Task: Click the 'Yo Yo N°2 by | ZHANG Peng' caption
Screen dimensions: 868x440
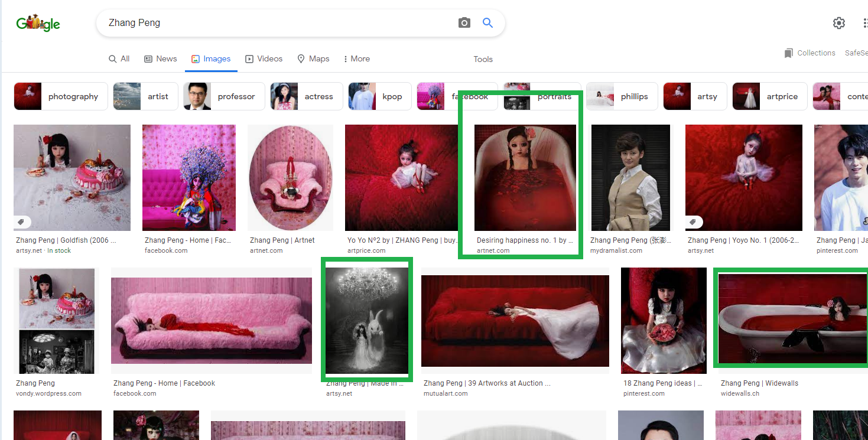Action: [402, 240]
